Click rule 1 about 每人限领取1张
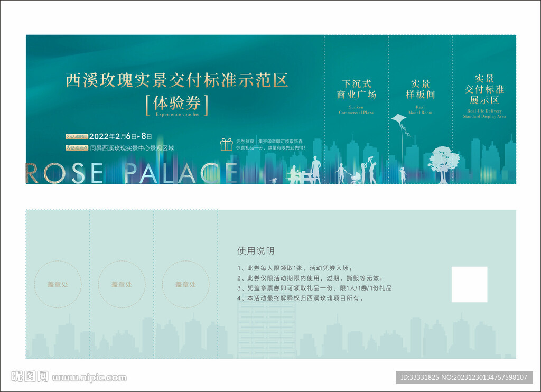 coord(295,268)
